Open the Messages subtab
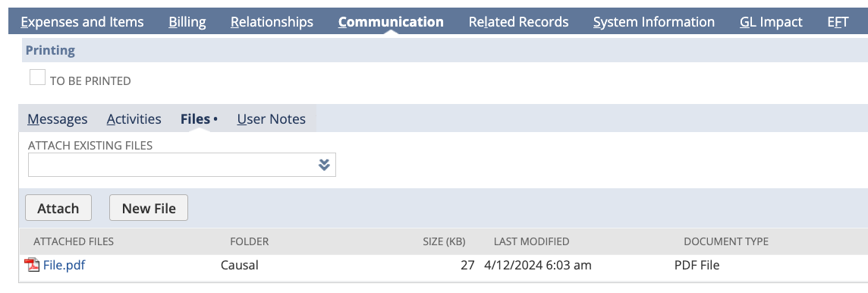The height and width of the screenshot is (293, 868). (x=58, y=119)
